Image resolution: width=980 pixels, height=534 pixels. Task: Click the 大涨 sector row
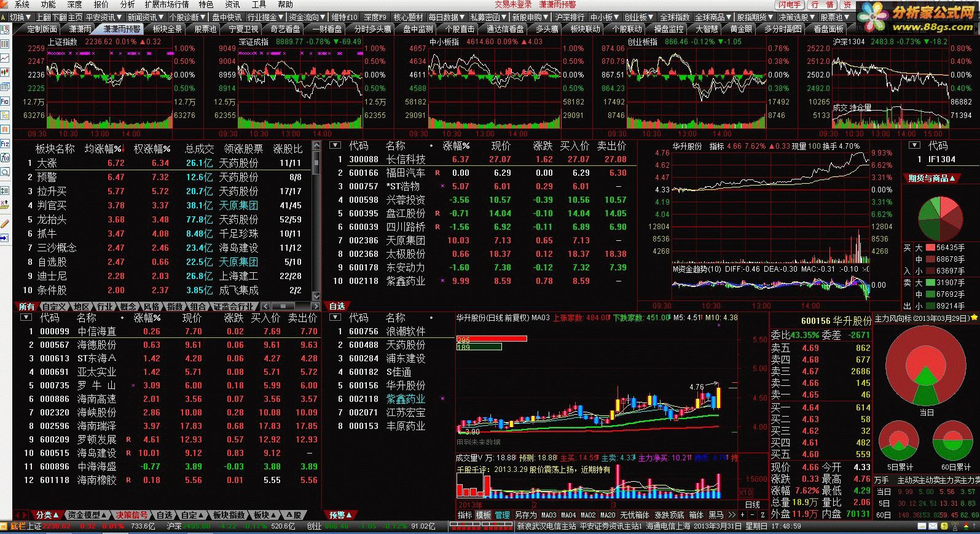point(163,163)
